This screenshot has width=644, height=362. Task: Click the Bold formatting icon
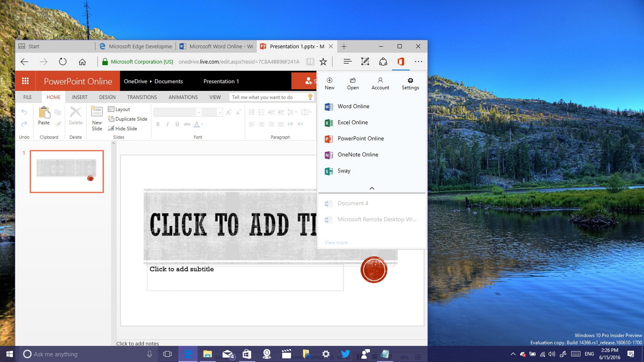pos(158,124)
